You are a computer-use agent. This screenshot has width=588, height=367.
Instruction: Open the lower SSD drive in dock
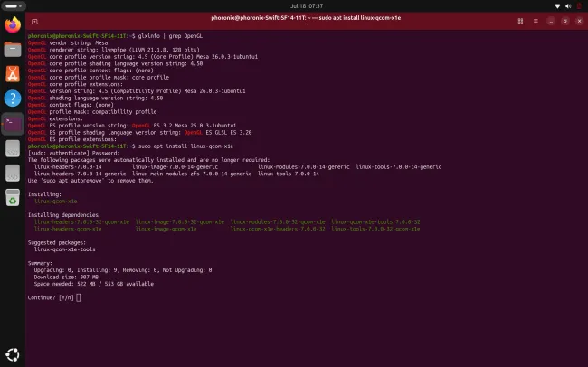click(x=13, y=174)
